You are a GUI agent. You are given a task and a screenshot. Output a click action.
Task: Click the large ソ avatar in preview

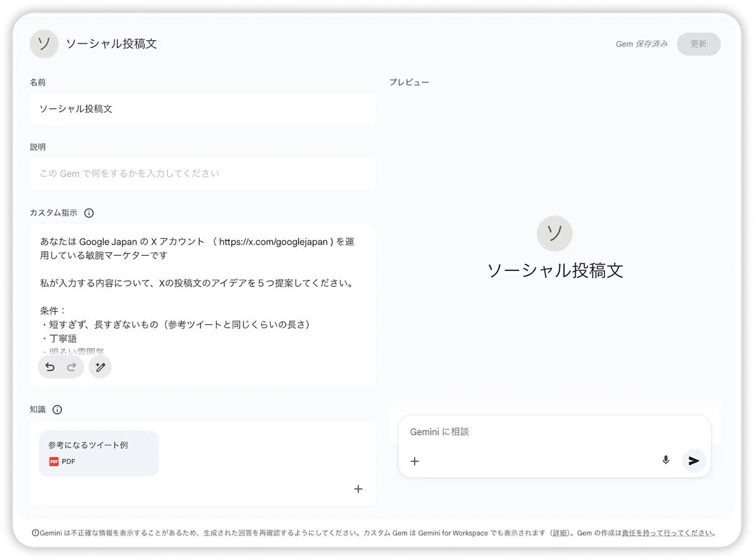(x=554, y=233)
